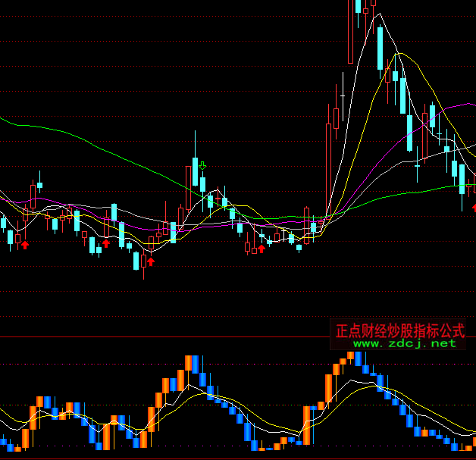This screenshot has height=460, width=476.
Task: Click the leftmost red up-arrow buy signal
Action: 24,244
